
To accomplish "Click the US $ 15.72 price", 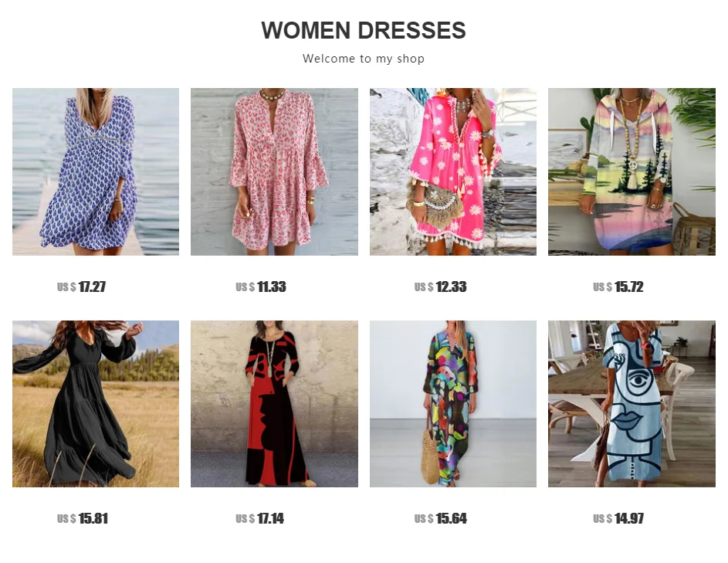I will pos(618,287).
